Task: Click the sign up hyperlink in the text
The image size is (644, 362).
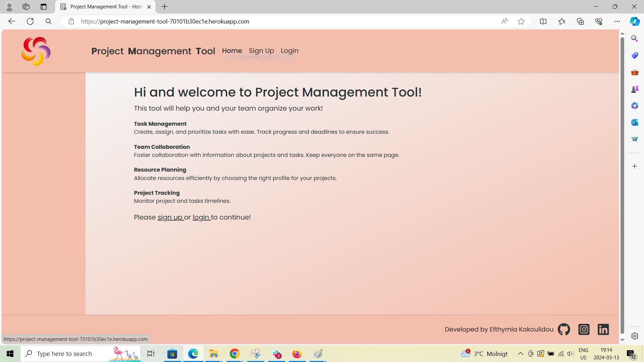Action: (170, 217)
